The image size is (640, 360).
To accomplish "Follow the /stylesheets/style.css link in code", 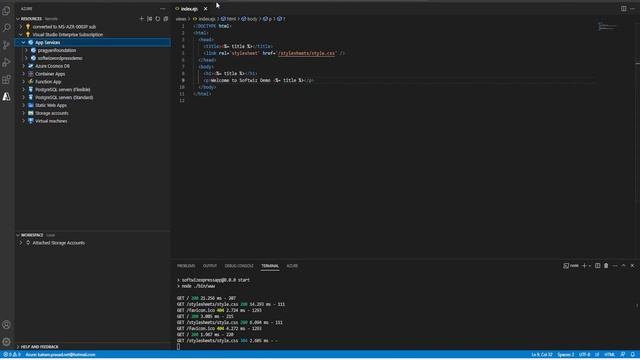I will coord(307,53).
